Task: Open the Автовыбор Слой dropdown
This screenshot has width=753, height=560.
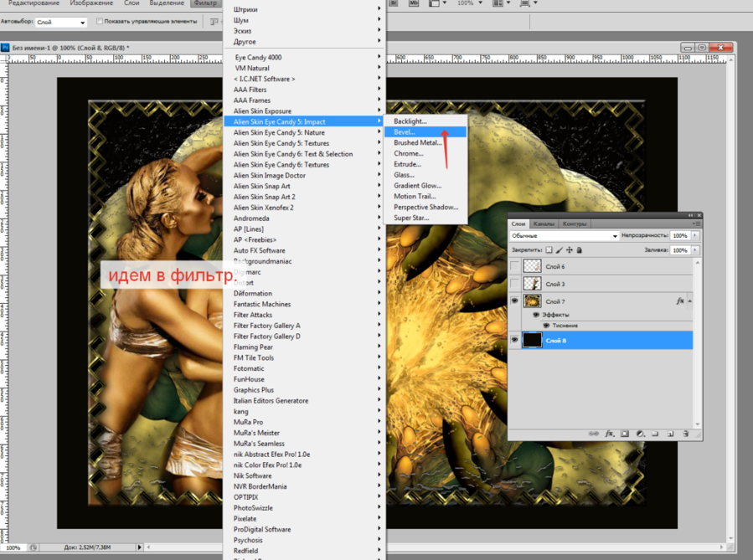Action: coord(61,22)
